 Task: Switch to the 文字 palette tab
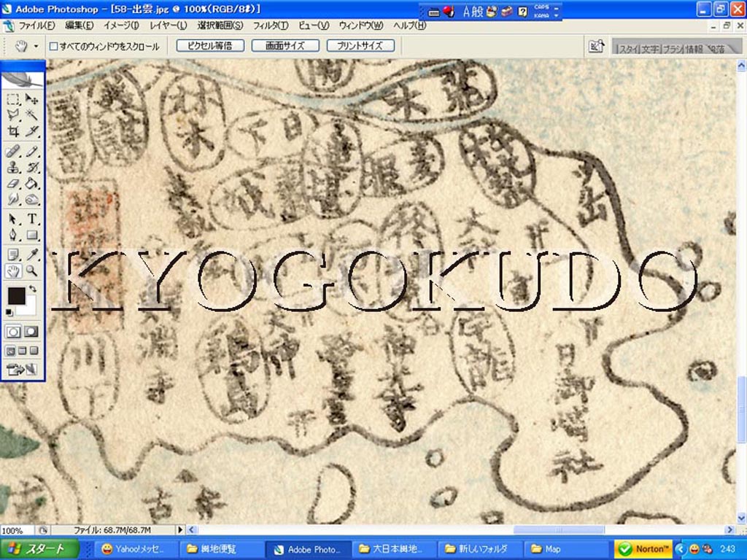tap(650, 49)
